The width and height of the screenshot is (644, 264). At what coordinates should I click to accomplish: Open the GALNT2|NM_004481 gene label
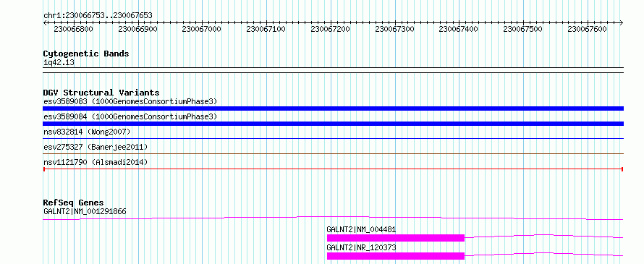(x=361, y=229)
